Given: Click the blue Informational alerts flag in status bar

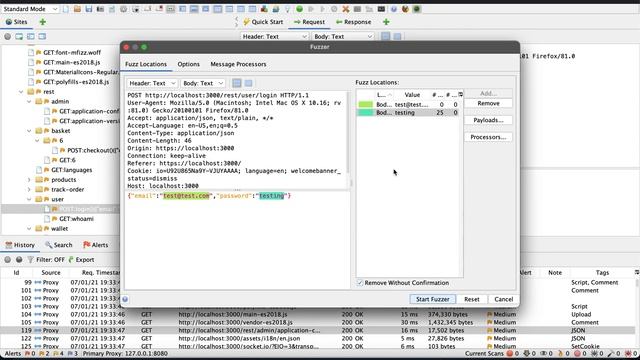Looking at the screenshot, I should click(70, 353).
